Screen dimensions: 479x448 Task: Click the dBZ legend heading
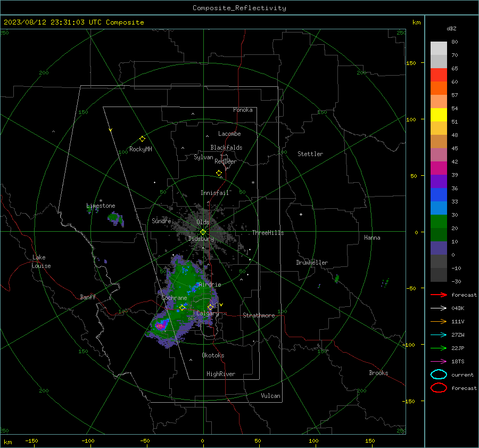451,28
